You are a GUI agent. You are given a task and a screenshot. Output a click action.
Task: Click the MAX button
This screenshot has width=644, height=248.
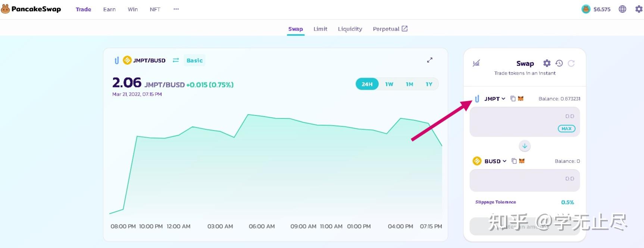[x=566, y=128]
